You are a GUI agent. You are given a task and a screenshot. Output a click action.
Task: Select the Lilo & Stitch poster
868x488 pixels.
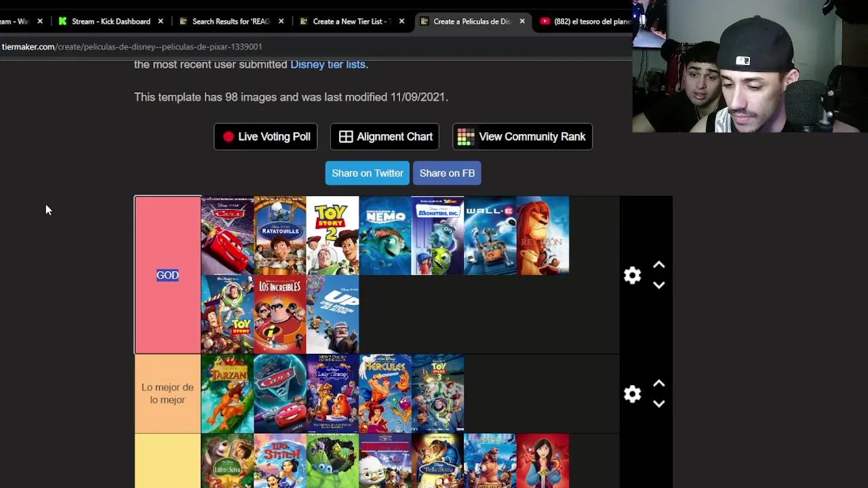280,461
